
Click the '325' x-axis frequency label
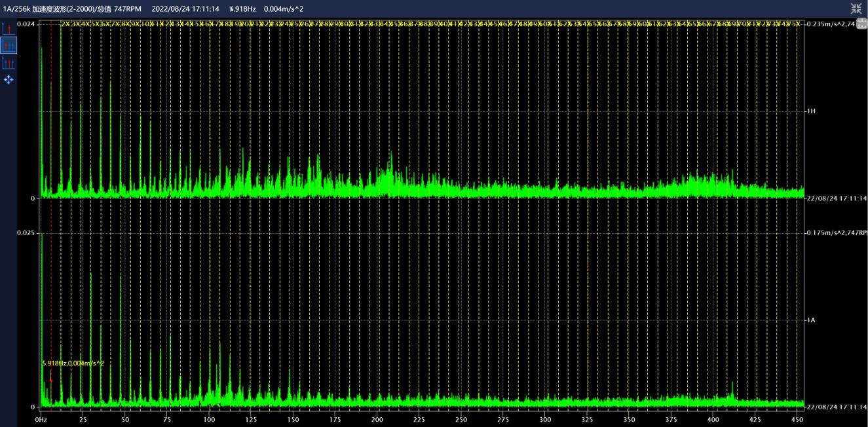(x=587, y=419)
